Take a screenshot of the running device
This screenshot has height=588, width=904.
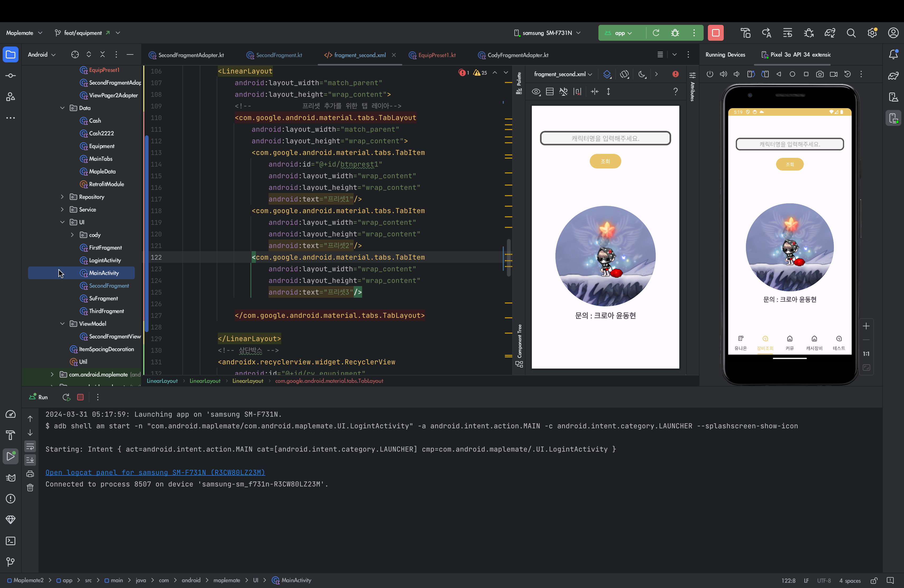pyautogui.click(x=820, y=74)
